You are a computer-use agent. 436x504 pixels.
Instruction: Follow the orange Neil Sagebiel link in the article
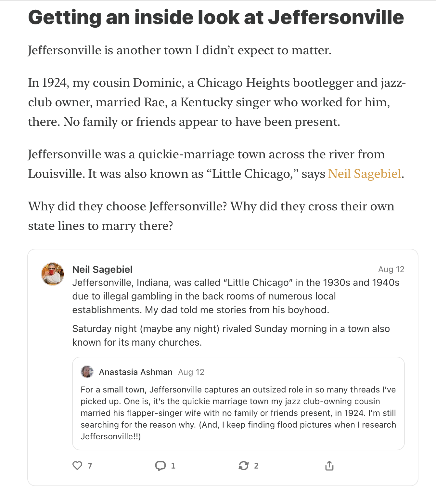click(365, 174)
